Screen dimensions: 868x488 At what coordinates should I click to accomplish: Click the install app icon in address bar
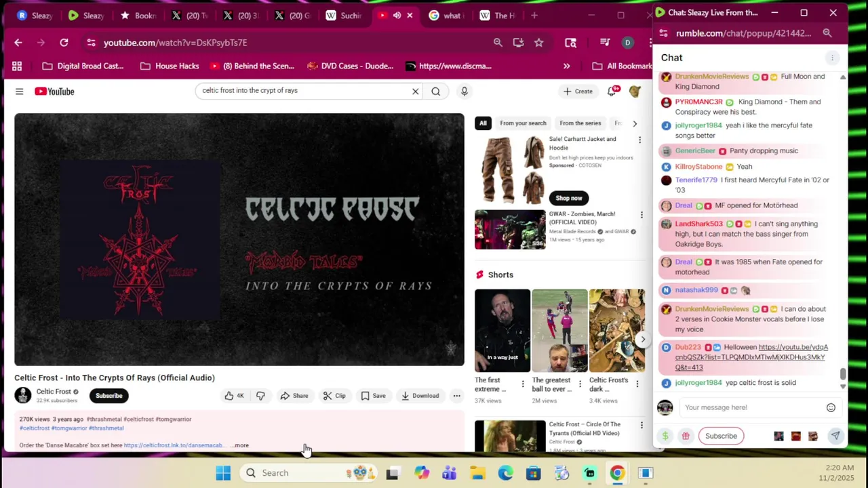(518, 43)
